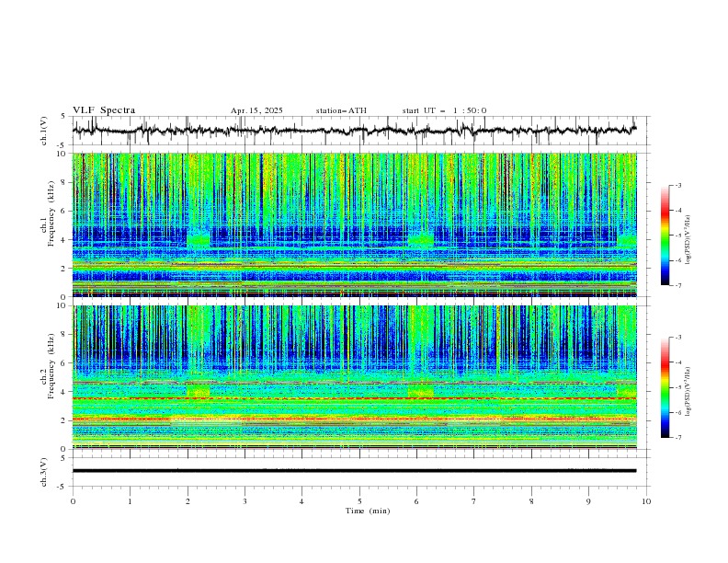Image resolution: width=728 pixels, height=563 pixels.
Task: Click the "VLF Spectra" title text
Action: point(104,110)
